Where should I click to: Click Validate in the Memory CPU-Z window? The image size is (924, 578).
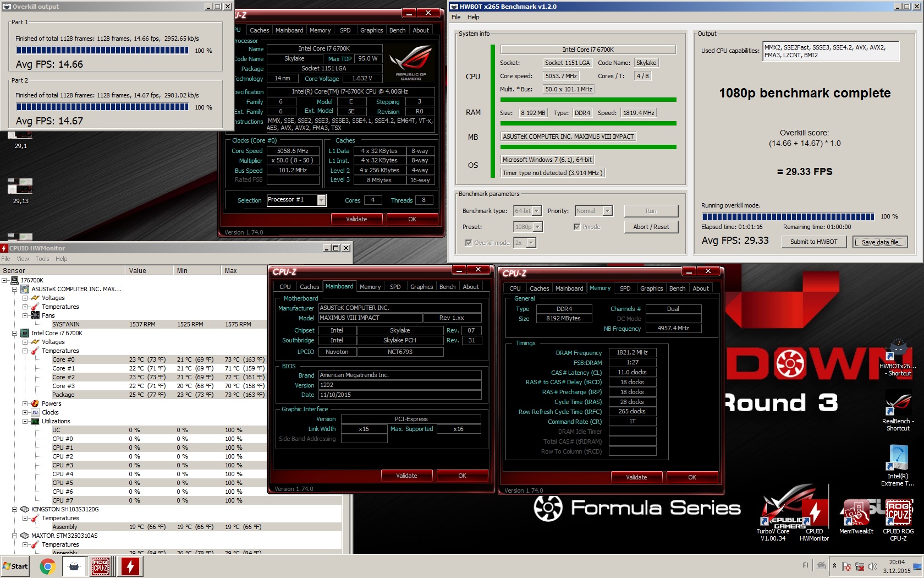pos(636,477)
